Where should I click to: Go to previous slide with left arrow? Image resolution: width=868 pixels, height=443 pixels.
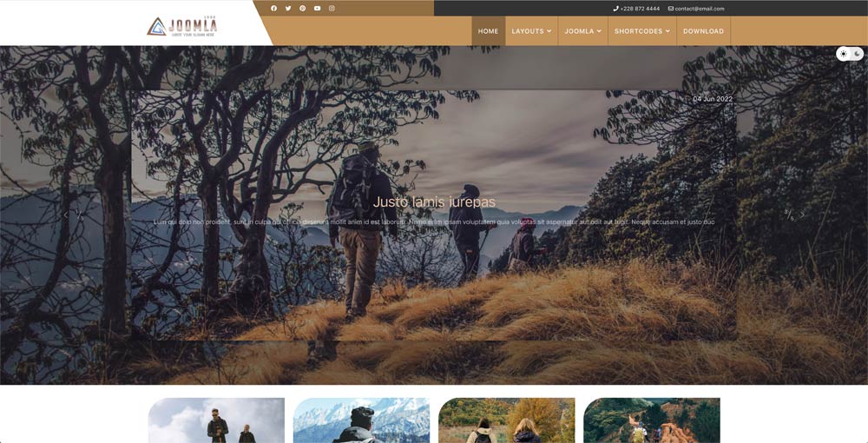click(66, 215)
